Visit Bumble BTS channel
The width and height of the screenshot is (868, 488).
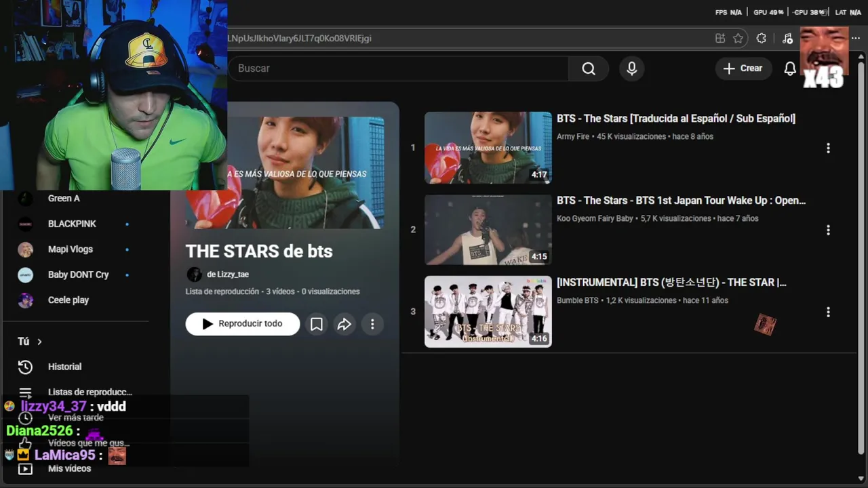(x=578, y=300)
